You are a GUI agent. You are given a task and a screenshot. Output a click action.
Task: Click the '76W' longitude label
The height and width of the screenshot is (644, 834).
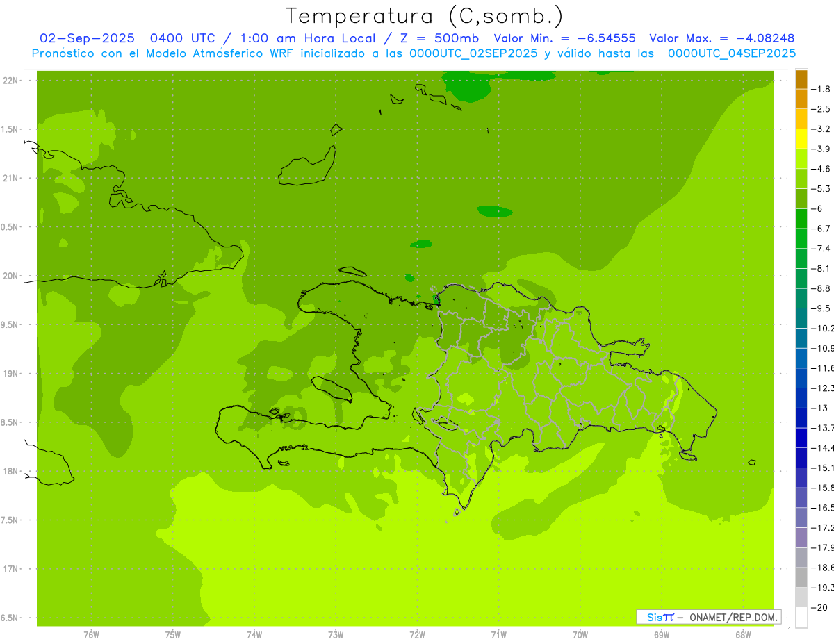(x=91, y=634)
